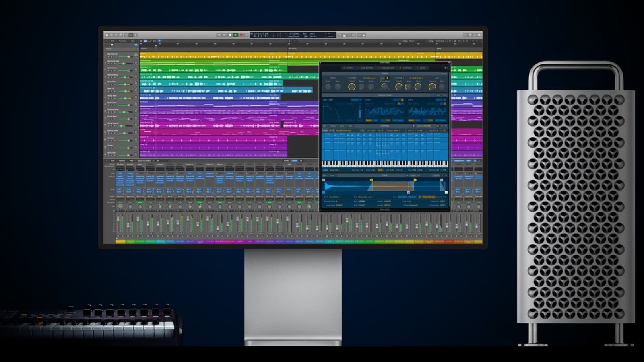Toggle the Inspector icon in the control bar

[x=111, y=35]
